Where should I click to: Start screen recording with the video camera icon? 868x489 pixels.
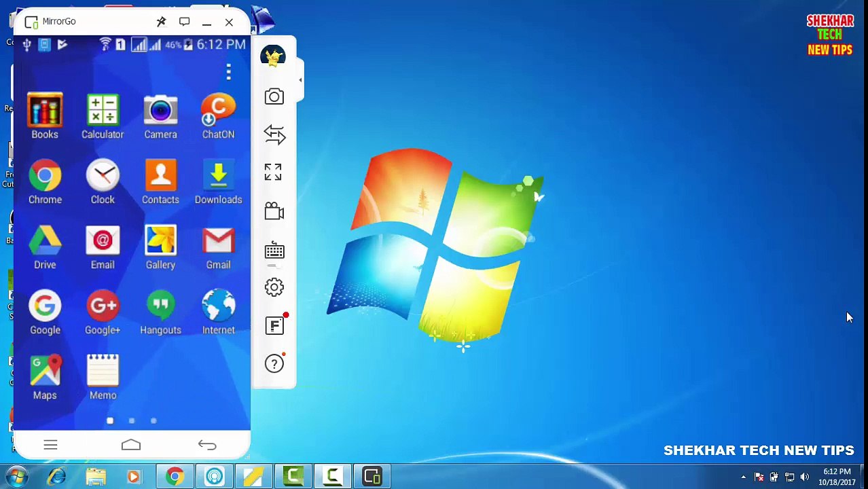pos(274,211)
